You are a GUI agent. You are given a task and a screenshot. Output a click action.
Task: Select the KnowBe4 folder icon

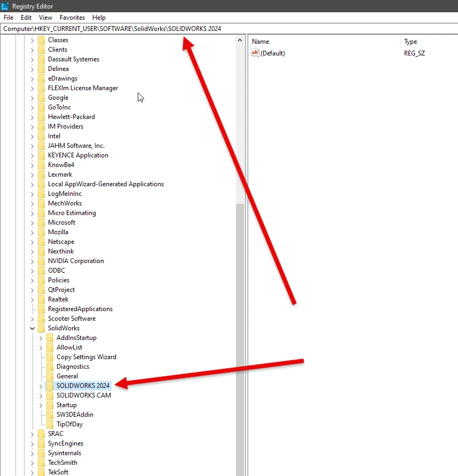tap(41, 165)
